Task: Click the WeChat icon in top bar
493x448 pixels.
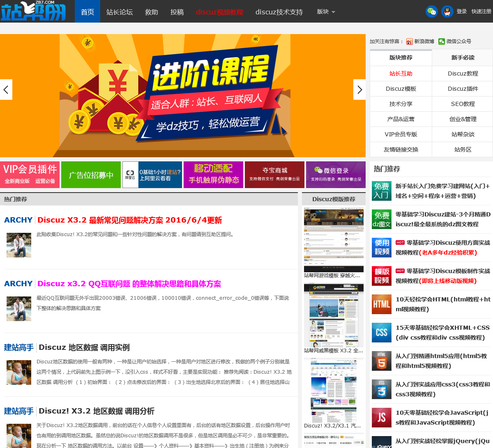Action: [431, 11]
